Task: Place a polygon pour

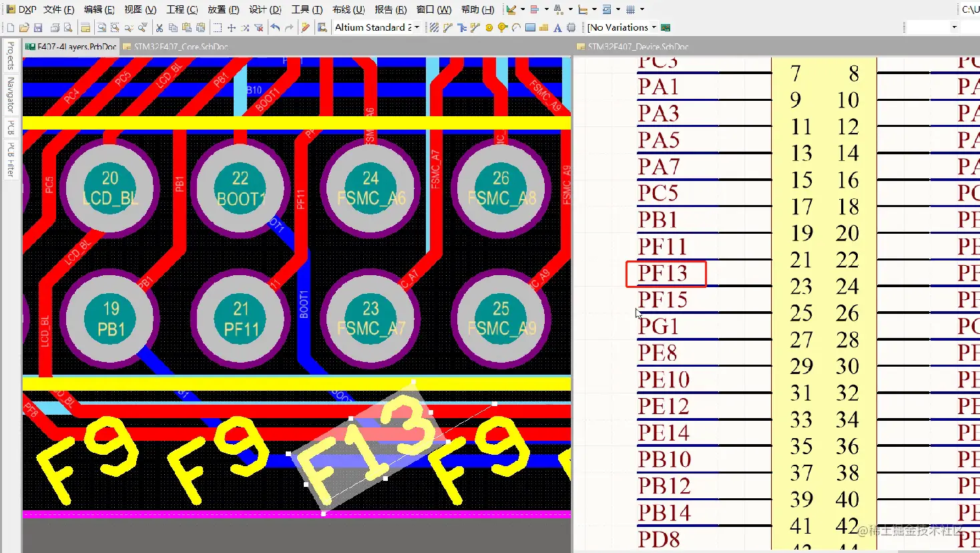Action: 543,27
